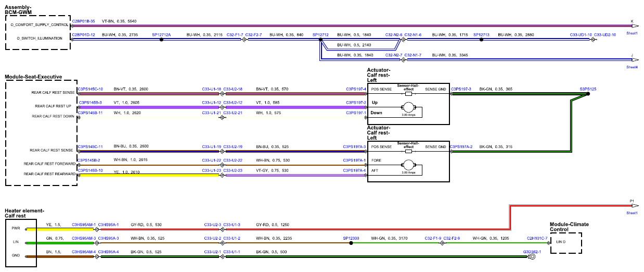
Task: Click O_SWITCH_ILLUMINATION pin label
Action: [40, 38]
